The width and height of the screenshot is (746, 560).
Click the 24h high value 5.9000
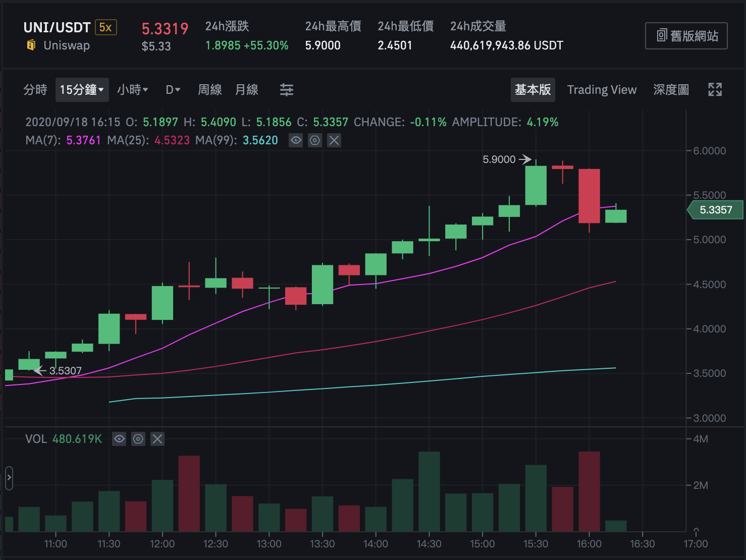pyautogui.click(x=323, y=45)
